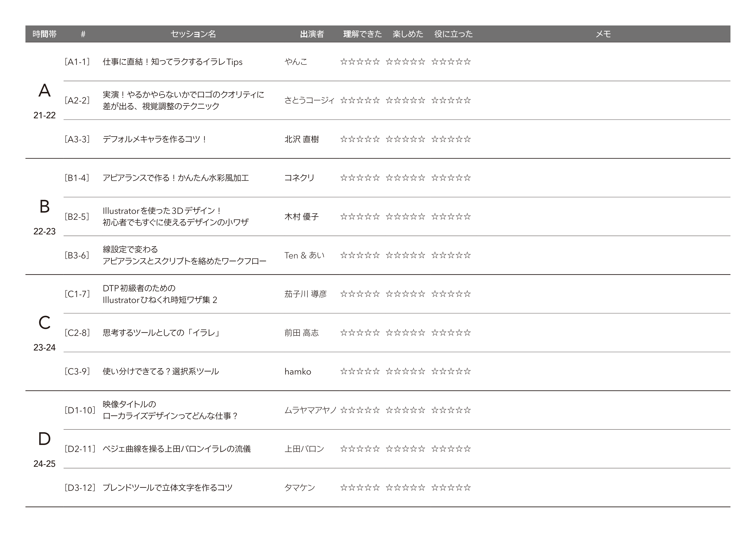Click the large block letter B
The image size is (756, 535).
45,206
